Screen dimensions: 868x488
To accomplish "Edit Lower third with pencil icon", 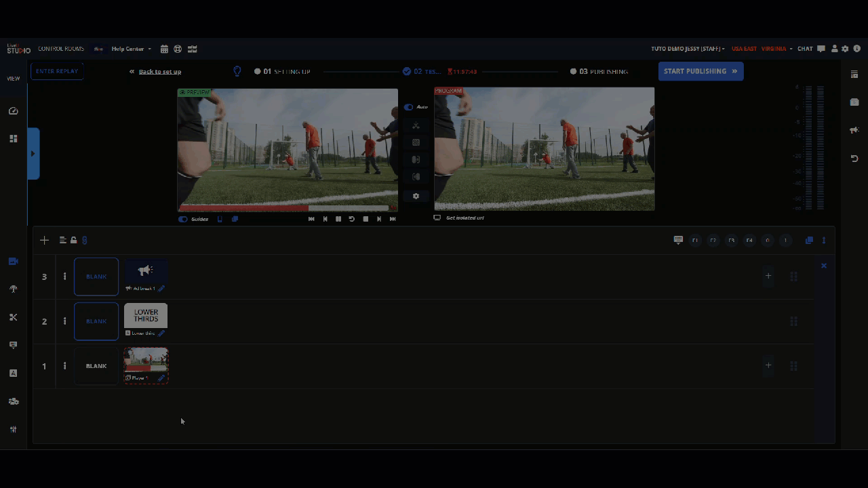I will point(161,333).
